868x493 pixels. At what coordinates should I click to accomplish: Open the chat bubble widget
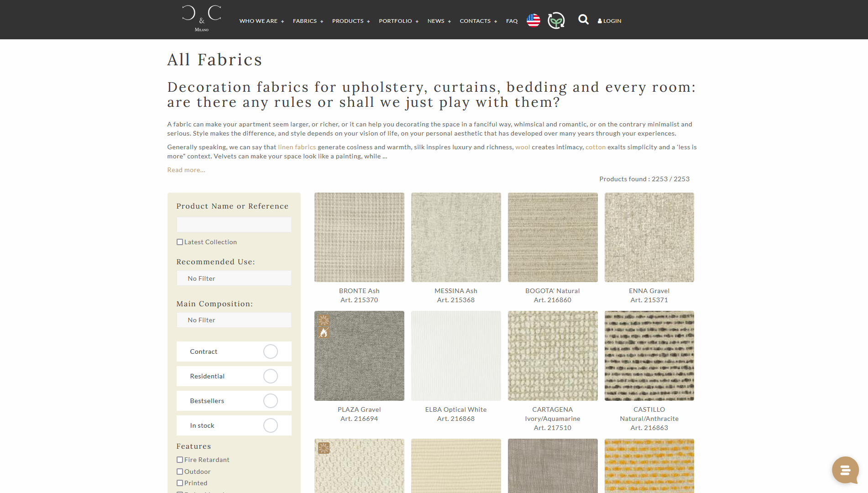[x=845, y=470]
